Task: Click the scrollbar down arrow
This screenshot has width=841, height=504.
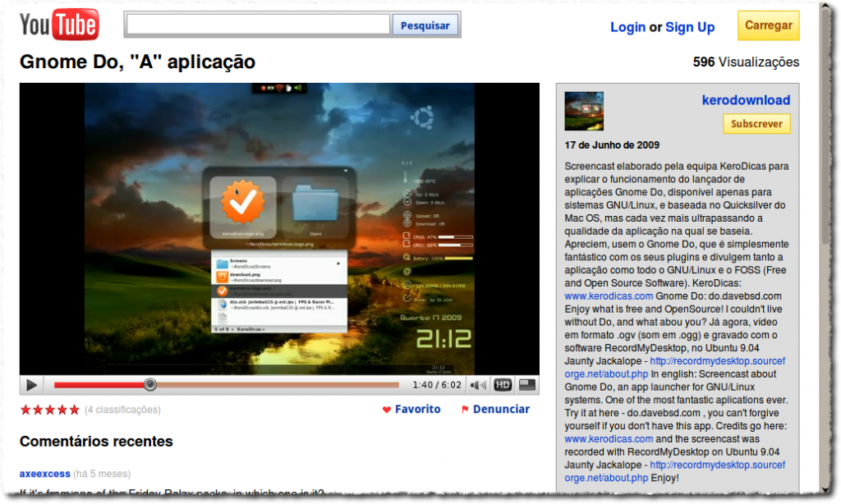Action: (826, 489)
